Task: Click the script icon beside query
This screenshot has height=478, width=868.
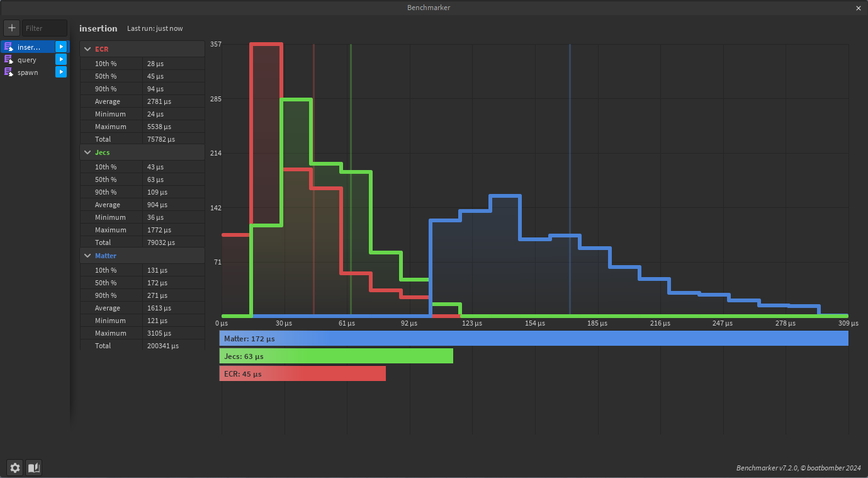Action: pyautogui.click(x=8, y=59)
